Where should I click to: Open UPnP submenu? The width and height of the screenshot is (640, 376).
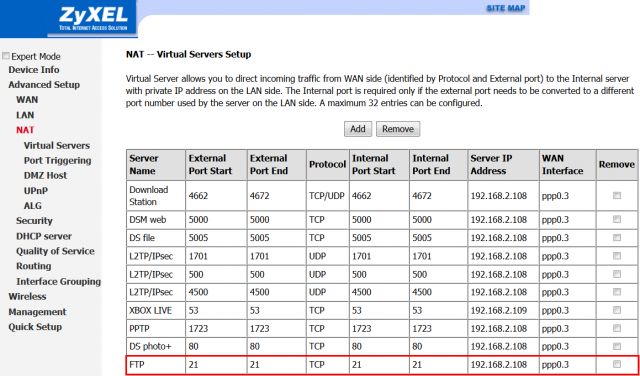[x=36, y=191]
